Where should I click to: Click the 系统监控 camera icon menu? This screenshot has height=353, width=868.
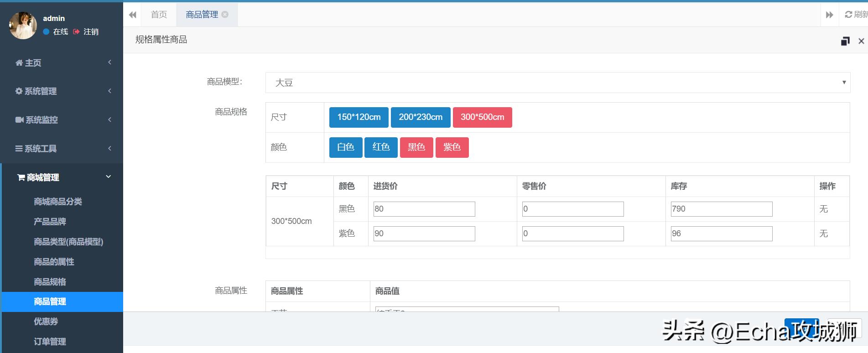coord(19,120)
